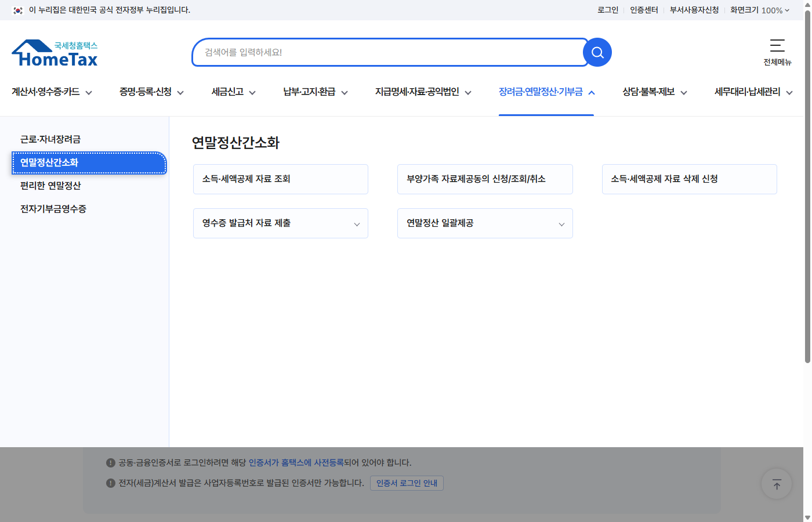Screen dimensions: 812x522
Task: Select 전자기부금영수증 in the sidebar
Action: click(x=52, y=209)
